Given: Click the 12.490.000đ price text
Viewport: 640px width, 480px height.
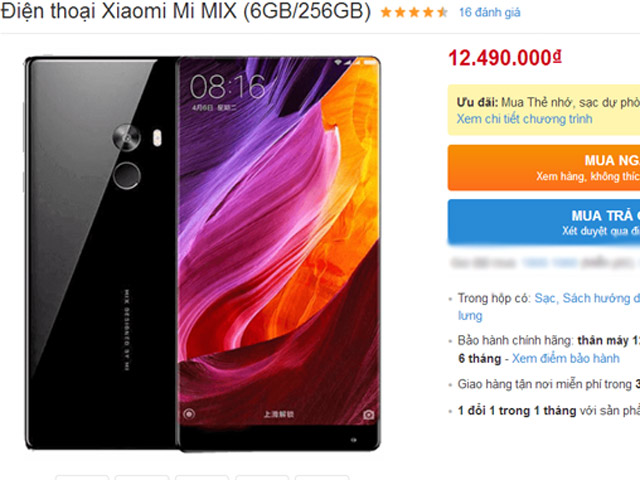Looking at the screenshot, I should click(x=505, y=58).
